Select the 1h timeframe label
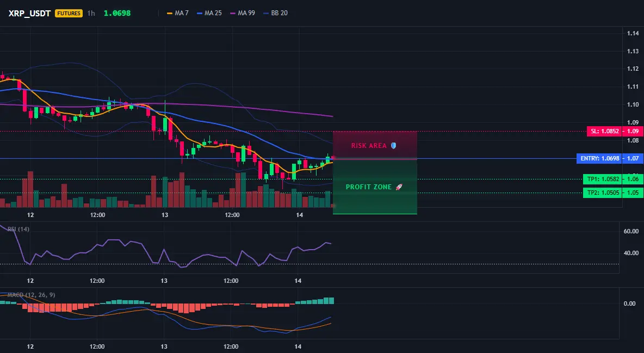The width and height of the screenshot is (644, 353). click(x=91, y=13)
